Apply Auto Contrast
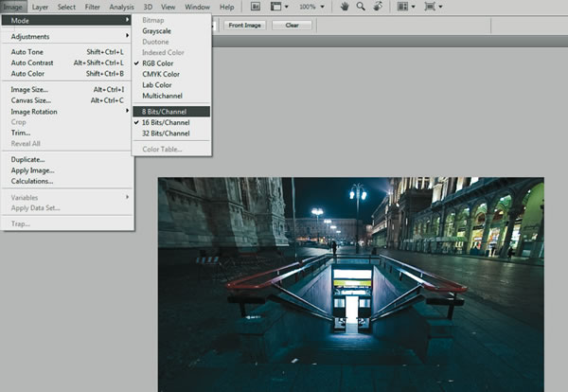The width and height of the screenshot is (568, 392). tap(66, 62)
